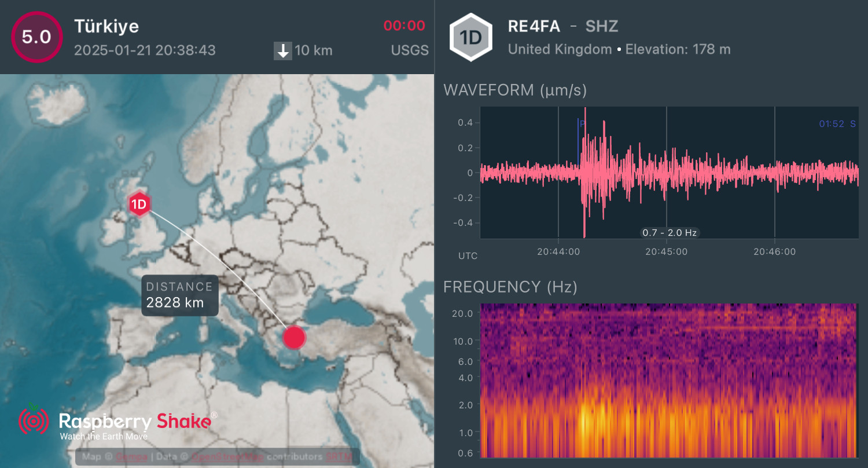The height and width of the screenshot is (468, 868).
Task: Click the Elevation: 178 m text
Action: pos(678,49)
